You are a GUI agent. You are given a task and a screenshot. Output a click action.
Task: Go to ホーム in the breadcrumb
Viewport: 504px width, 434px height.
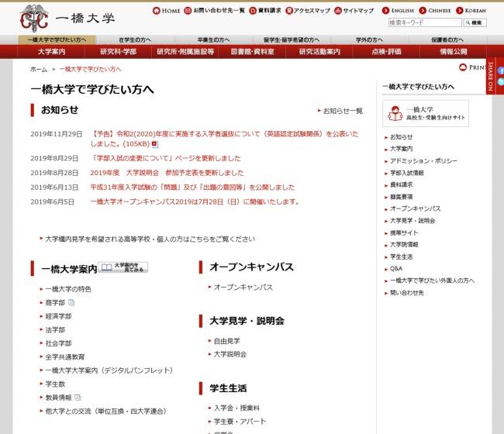click(x=39, y=70)
